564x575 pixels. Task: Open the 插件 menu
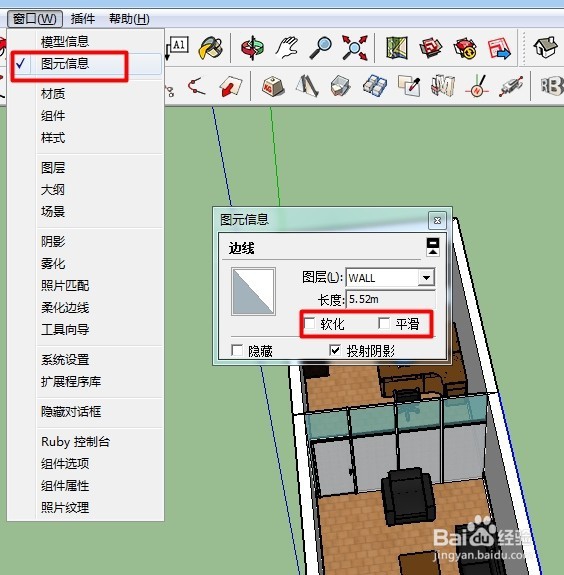point(83,18)
